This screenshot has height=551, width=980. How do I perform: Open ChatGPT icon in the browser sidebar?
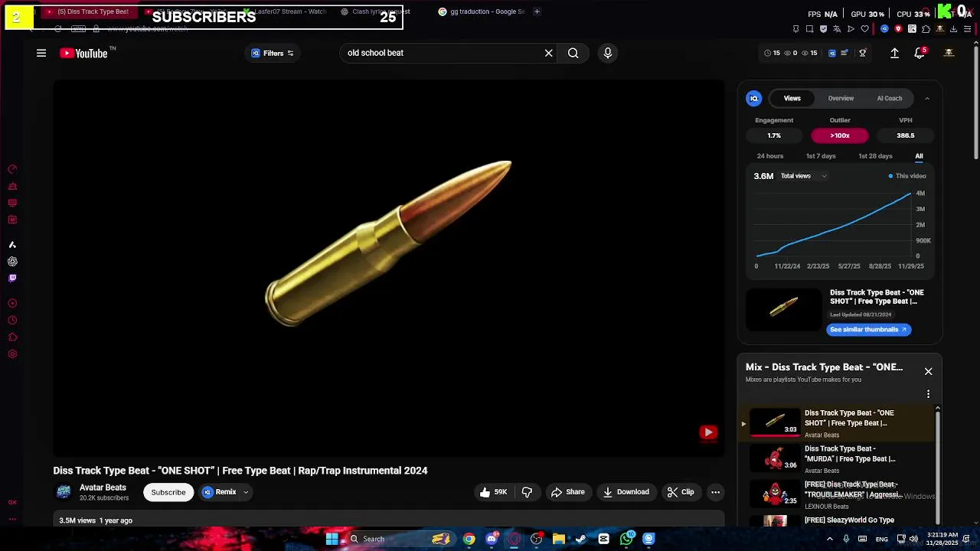point(12,262)
